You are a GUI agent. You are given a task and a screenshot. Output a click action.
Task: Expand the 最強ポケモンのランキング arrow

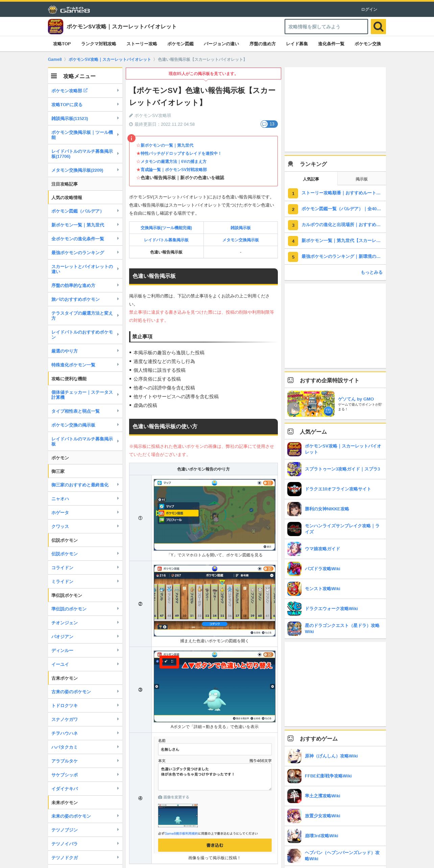click(x=118, y=252)
